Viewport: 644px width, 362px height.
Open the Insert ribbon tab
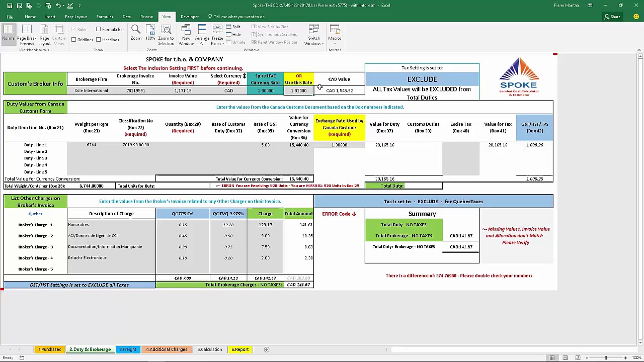coord(50,17)
